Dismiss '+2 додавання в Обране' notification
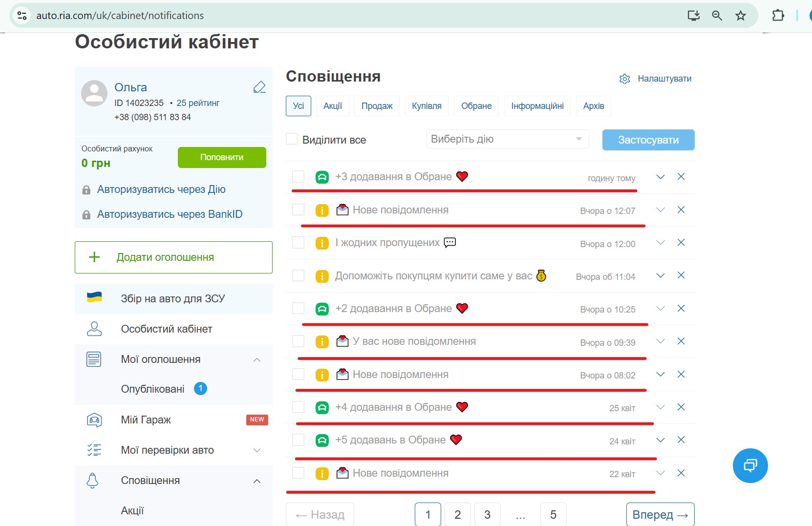Image resolution: width=812 pixels, height=526 pixels. [681, 308]
